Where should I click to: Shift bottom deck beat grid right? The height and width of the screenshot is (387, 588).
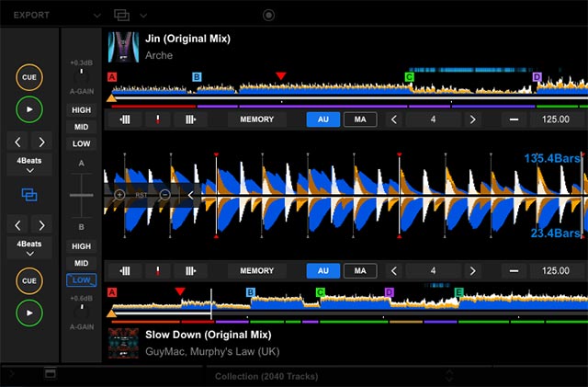190,271
